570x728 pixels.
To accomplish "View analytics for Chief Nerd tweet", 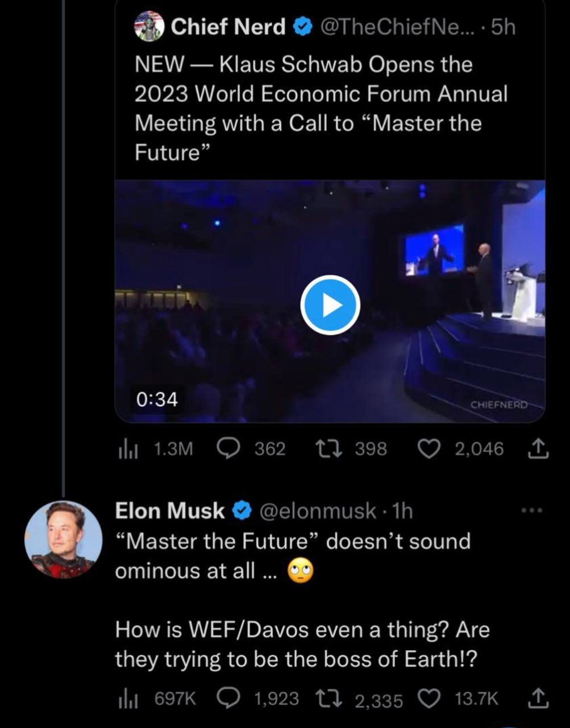I will 124,449.
